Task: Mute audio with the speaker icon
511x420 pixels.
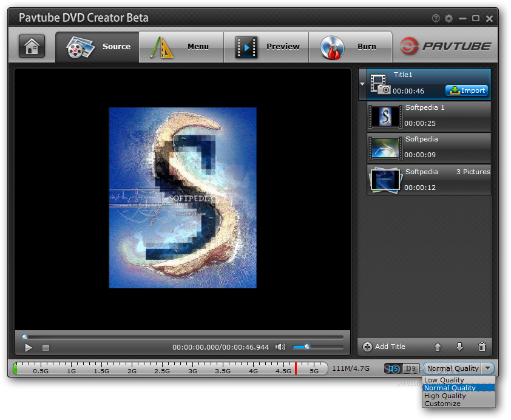Action: click(x=280, y=347)
